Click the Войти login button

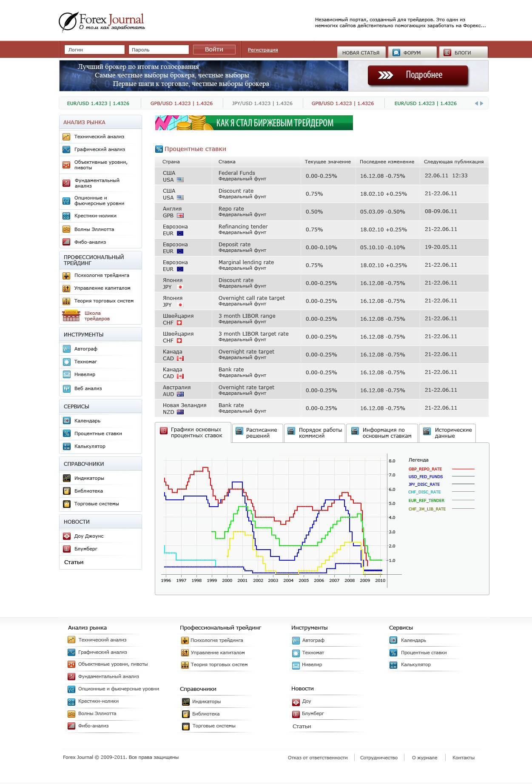click(214, 50)
